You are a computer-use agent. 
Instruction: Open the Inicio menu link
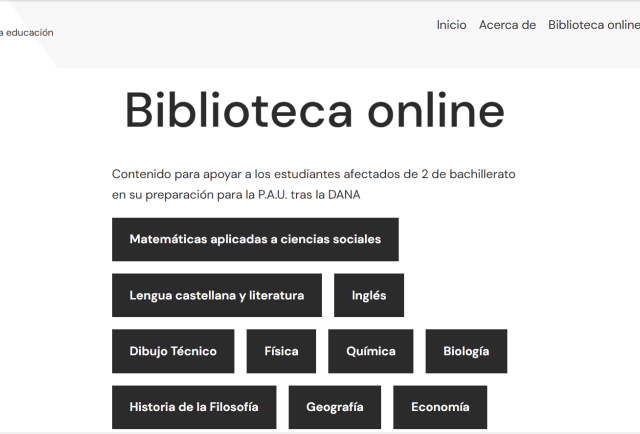tap(451, 25)
